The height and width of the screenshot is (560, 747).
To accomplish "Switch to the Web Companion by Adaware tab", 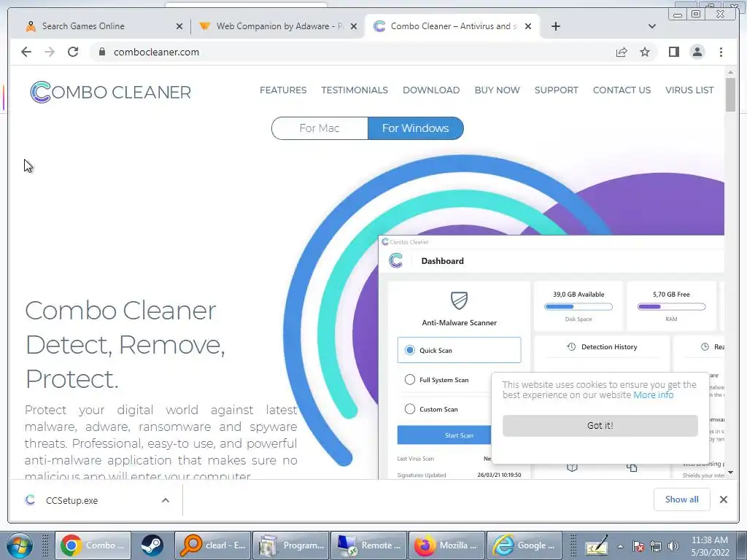I will 279,26.
